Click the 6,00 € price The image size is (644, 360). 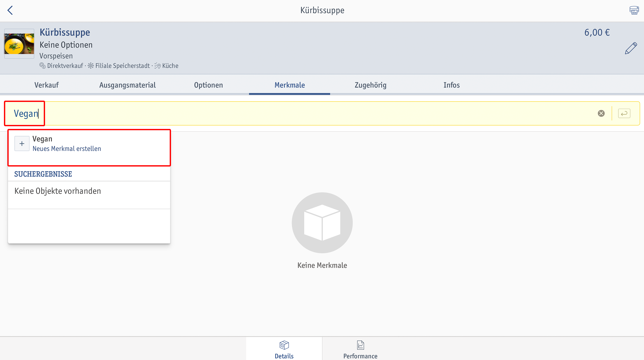tap(597, 32)
